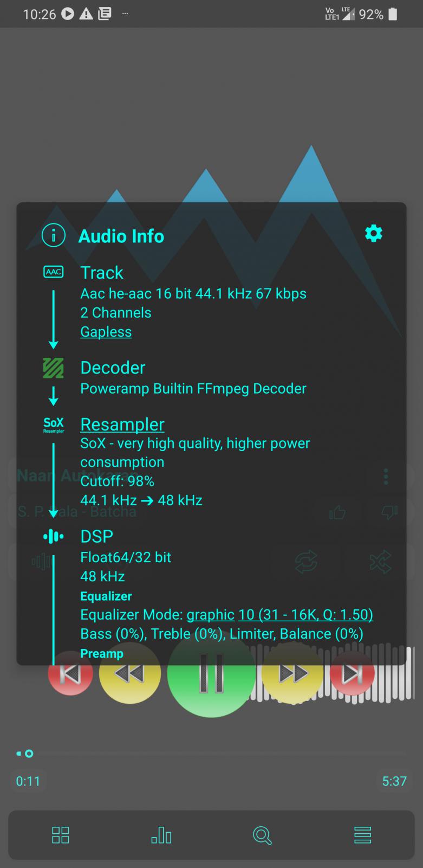This screenshot has width=423, height=868.
Task: Open the 10 band equalizer link
Action: [305, 615]
